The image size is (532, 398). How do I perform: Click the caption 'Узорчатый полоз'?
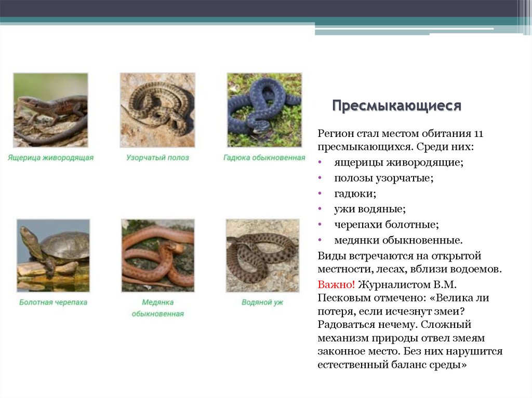(x=157, y=158)
